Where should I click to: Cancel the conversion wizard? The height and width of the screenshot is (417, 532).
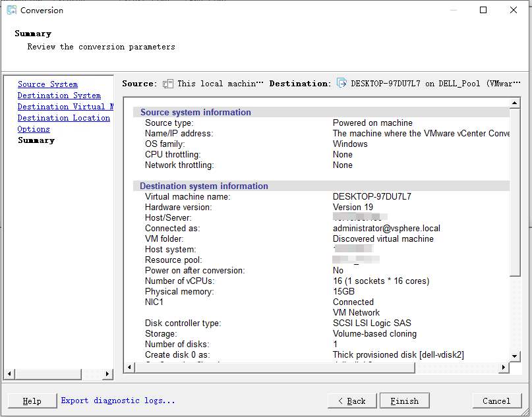point(496,401)
